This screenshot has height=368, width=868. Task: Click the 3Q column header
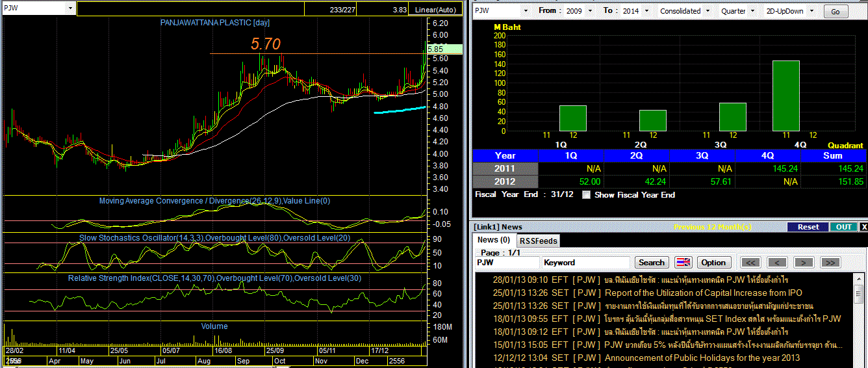702,155
